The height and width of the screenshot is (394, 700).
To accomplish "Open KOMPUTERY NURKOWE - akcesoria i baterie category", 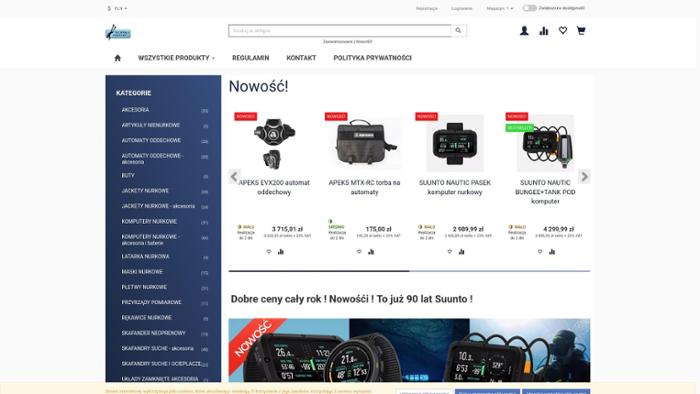I will click(x=150, y=240).
